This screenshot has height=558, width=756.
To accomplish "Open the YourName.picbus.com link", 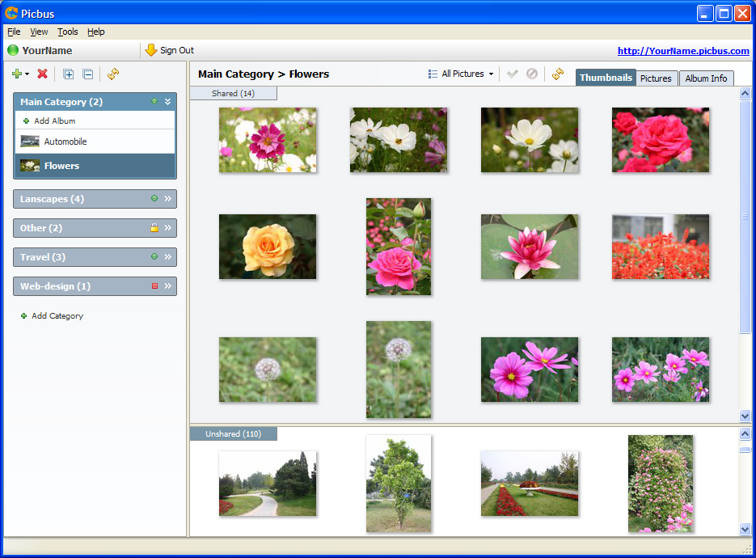I will point(683,51).
